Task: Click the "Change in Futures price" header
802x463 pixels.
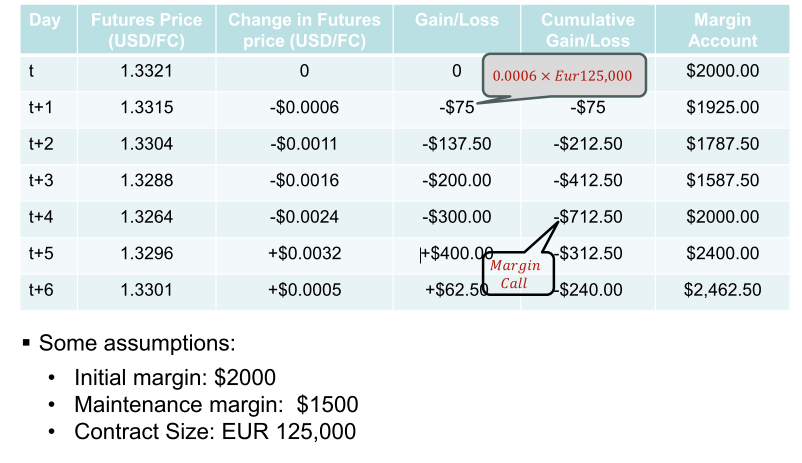Action: tap(304, 30)
